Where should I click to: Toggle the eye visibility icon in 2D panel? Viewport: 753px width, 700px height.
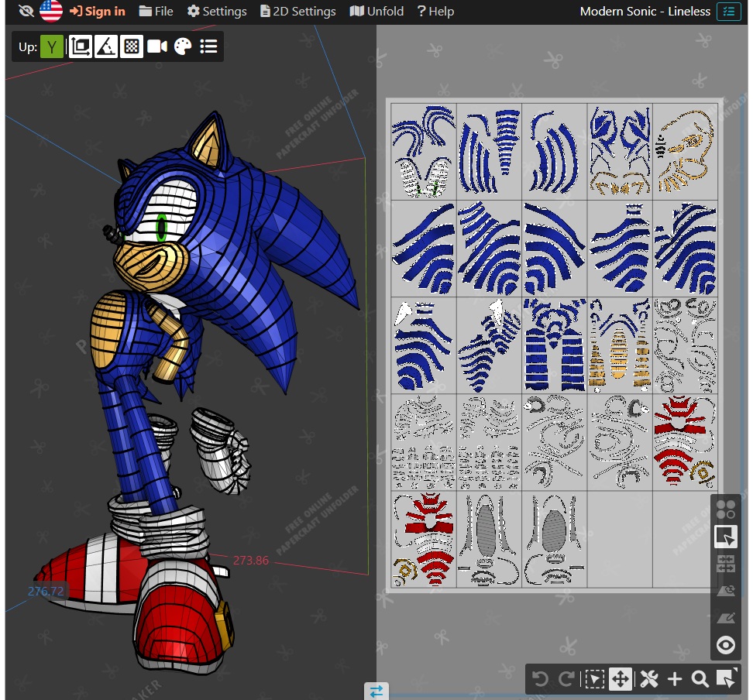726,644
